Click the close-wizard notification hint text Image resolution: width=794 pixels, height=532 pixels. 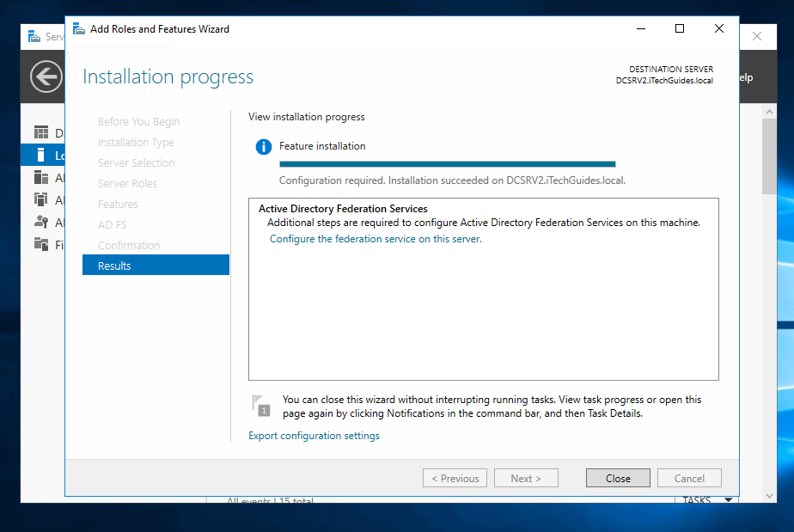point(492,407)
